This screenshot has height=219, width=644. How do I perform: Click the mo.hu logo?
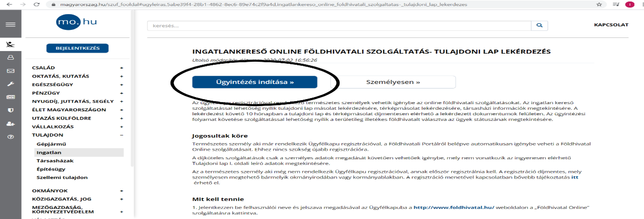(77, 23)
